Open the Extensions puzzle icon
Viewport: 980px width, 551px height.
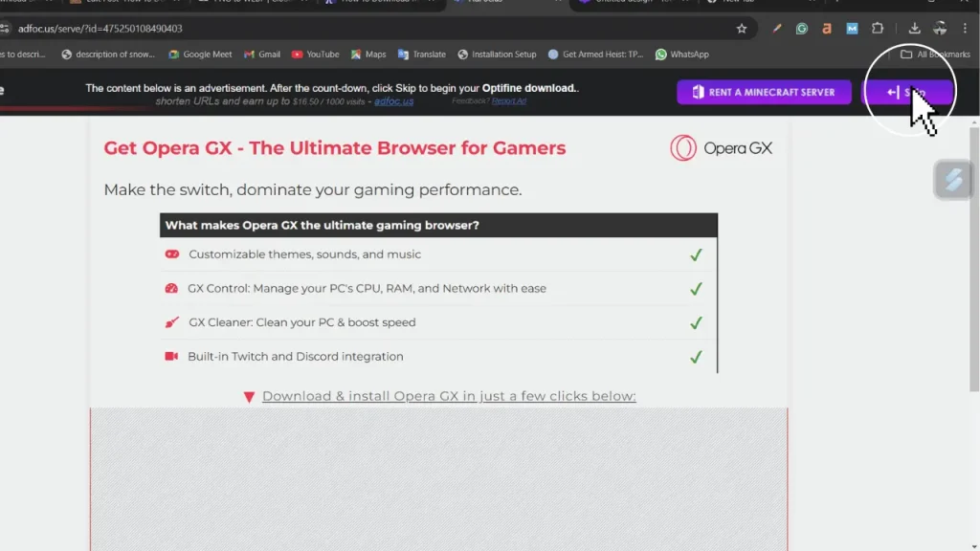(878, 28)
